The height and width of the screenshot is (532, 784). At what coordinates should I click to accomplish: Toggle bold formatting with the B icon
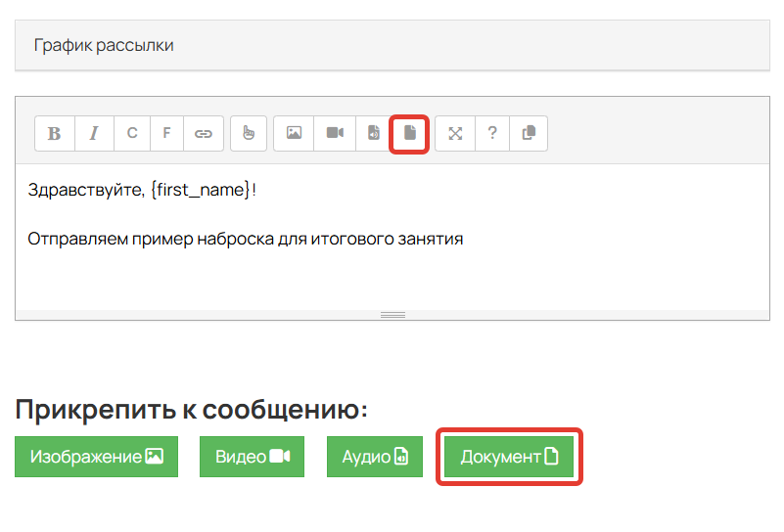click(55, 133)
